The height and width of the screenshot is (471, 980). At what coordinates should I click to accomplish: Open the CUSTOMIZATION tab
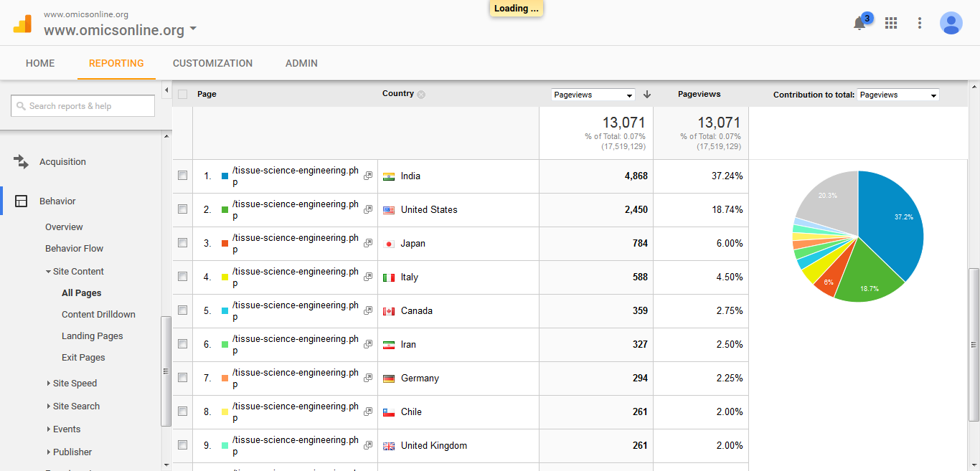212,63
